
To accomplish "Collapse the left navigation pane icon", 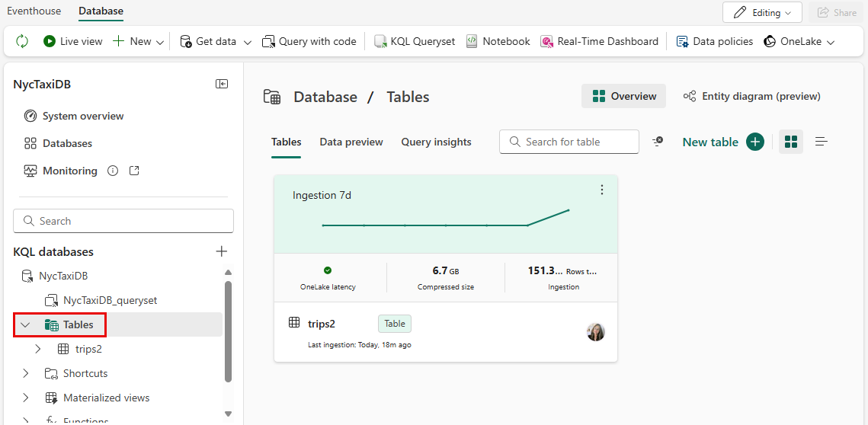I will [x=222, y=85].
